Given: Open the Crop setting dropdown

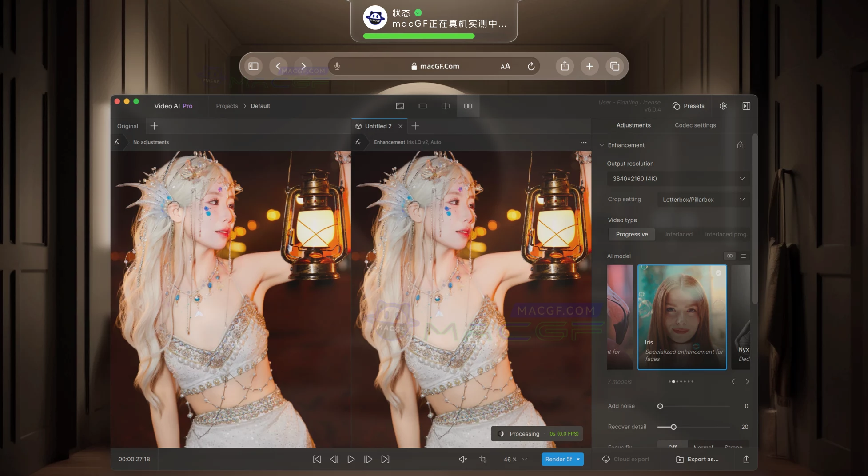Looking at the screenshot, I should coord(703,200).
